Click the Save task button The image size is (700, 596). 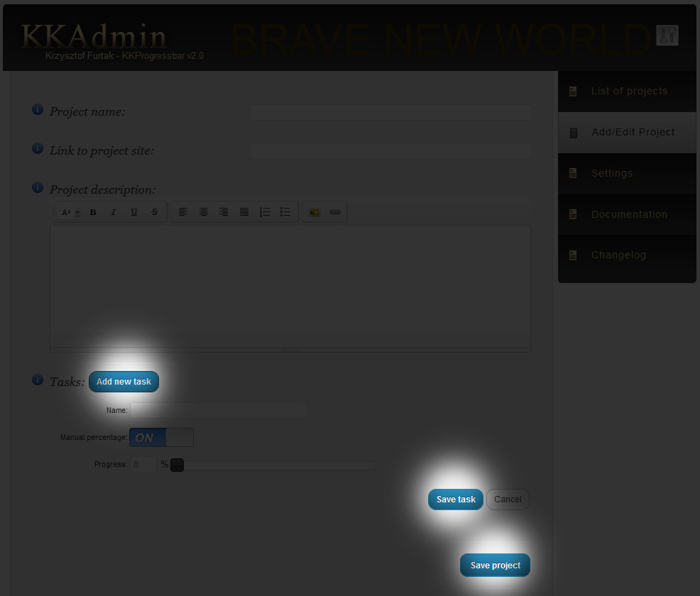click(x=455, y=500)
